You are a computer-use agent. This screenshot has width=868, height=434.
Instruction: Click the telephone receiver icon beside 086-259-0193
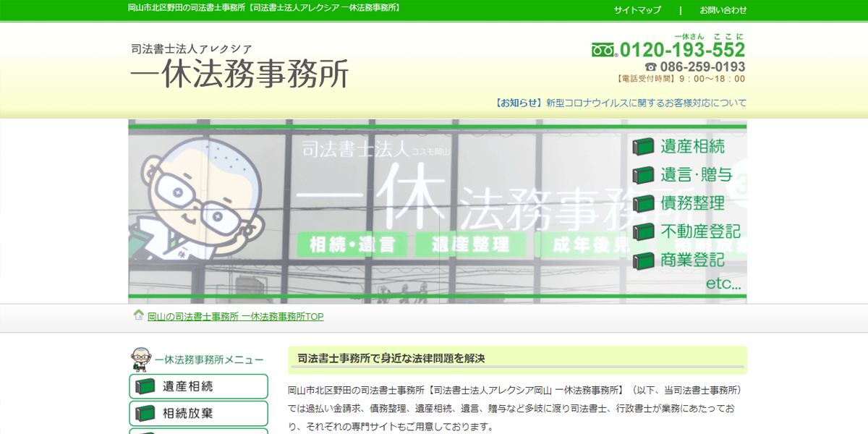click(x=650, y=66)
